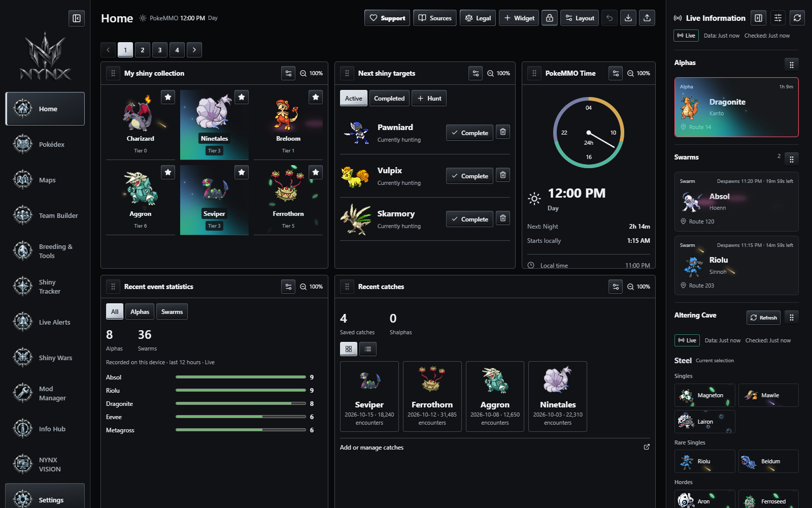Refresh Altering Cave data
This screenshot has height=508, width=812.
tap(764, 317)
